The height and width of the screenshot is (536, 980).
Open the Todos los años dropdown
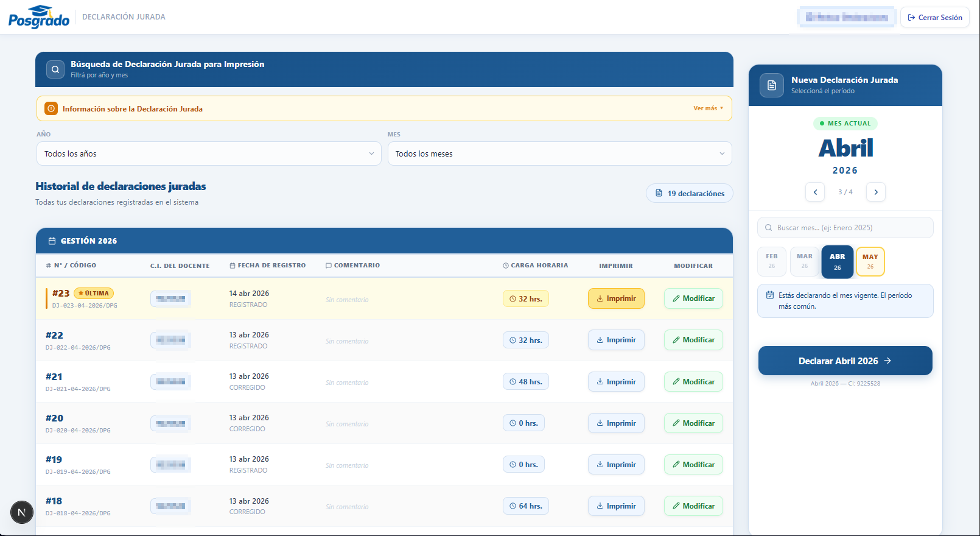click(209, 153)
